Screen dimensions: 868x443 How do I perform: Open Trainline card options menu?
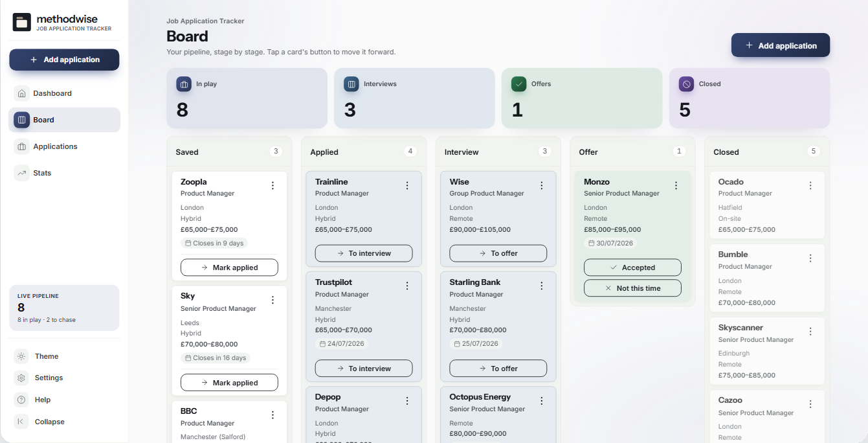point(407,186)
